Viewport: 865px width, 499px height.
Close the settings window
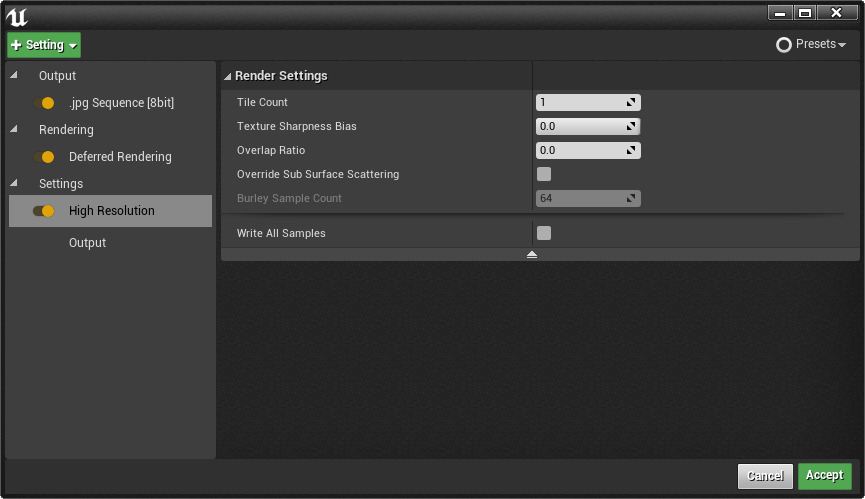tap(837, 13)
